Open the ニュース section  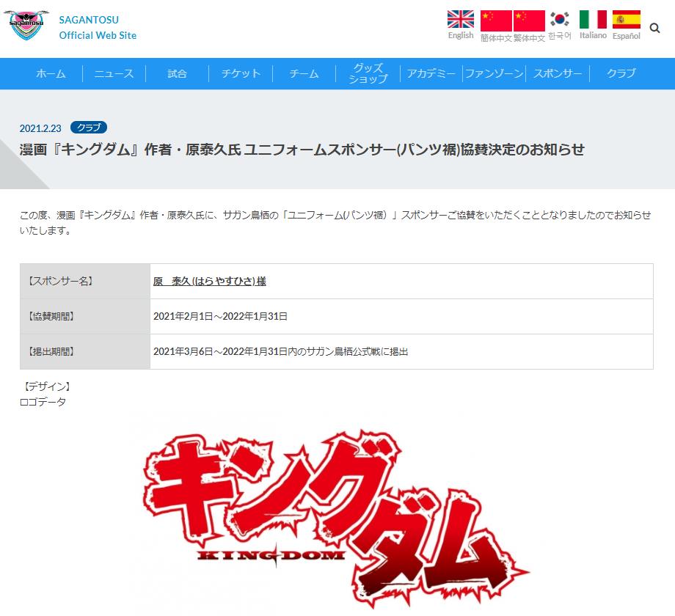point(113,73)
